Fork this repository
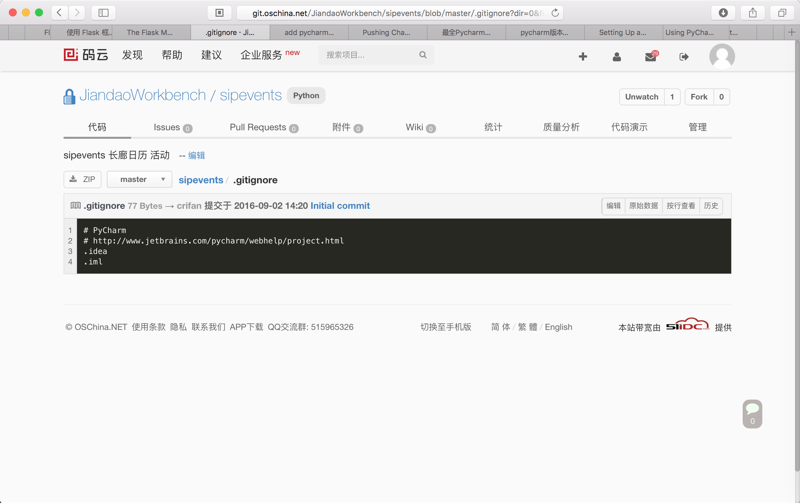This screenshot has width=800, height=504. tap(699, 97)
